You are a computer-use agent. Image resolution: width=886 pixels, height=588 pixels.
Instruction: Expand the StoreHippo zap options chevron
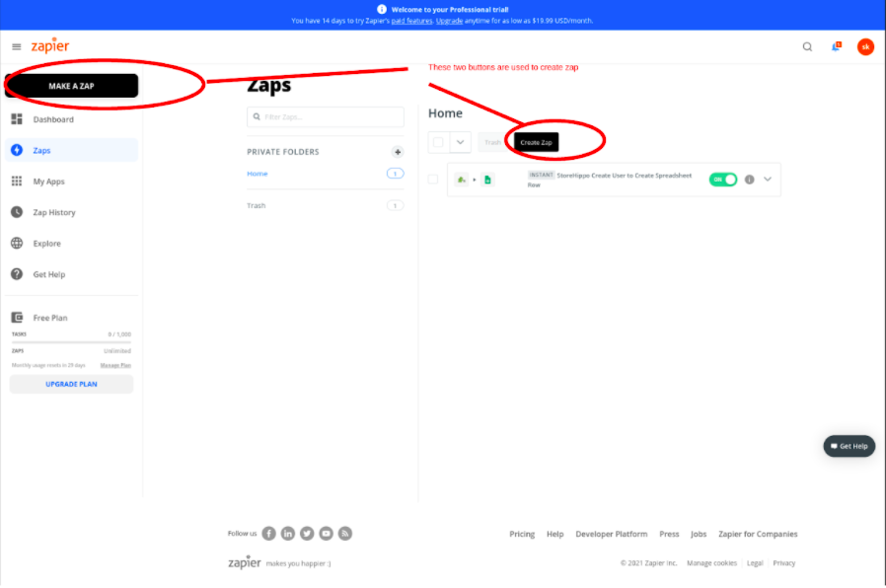(x=768, y=180)
